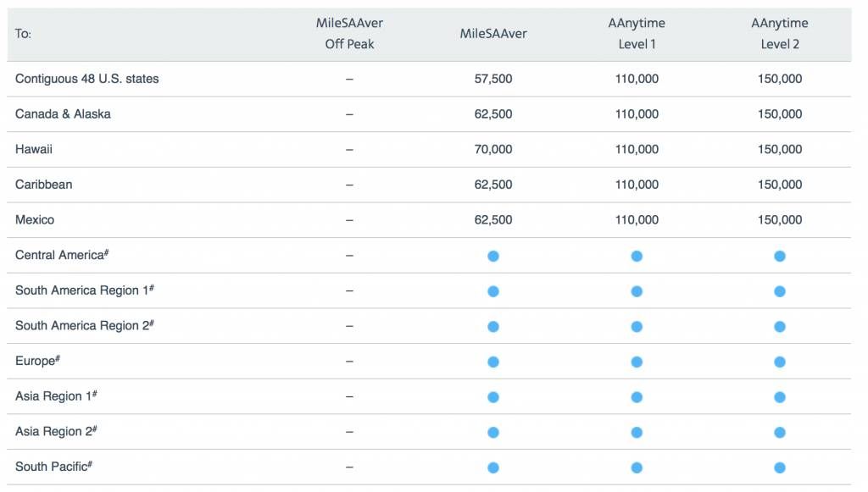This screenshot has width=868, height=492.
Task: Click the blue dot for Central America AAnytime Level 1
Action: tap(637, 256)
